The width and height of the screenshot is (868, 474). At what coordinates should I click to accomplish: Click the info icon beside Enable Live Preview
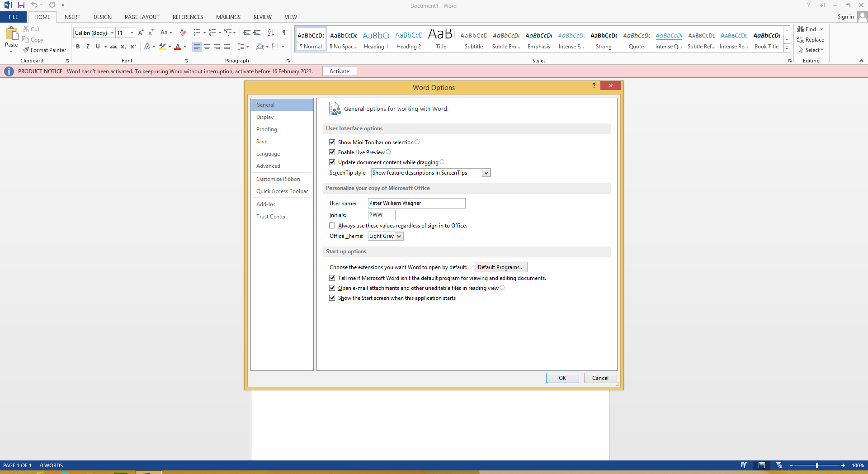point(388,152)
